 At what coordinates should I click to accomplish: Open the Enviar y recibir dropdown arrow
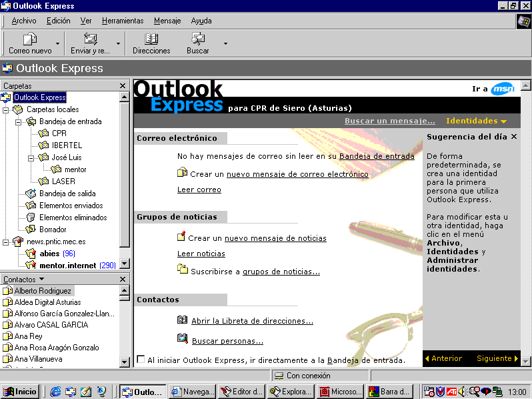tap(118, 43)
